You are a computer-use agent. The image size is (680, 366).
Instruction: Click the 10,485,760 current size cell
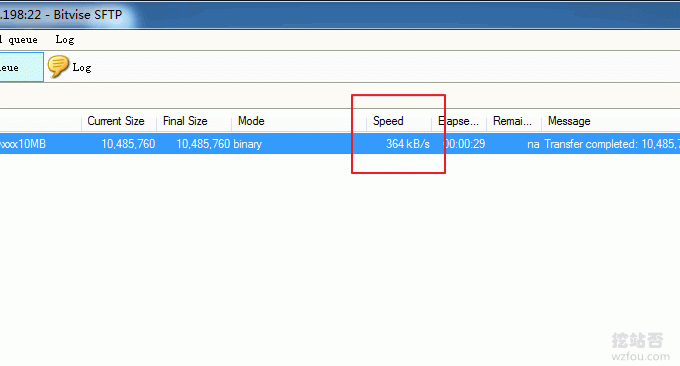pos(128,144)
